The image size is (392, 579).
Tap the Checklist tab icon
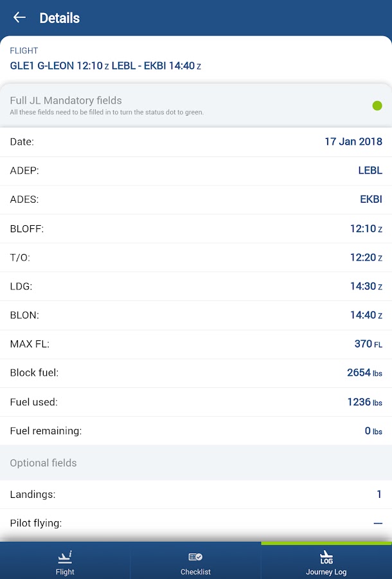195,557
